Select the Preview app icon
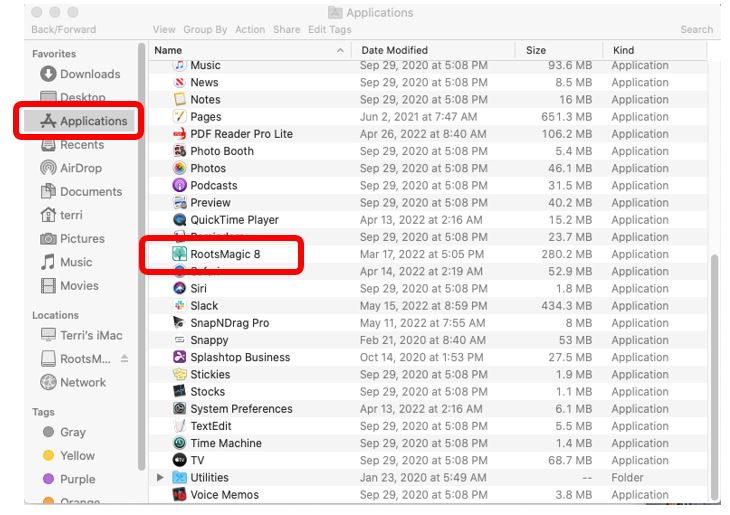 [x=180, y=203]
